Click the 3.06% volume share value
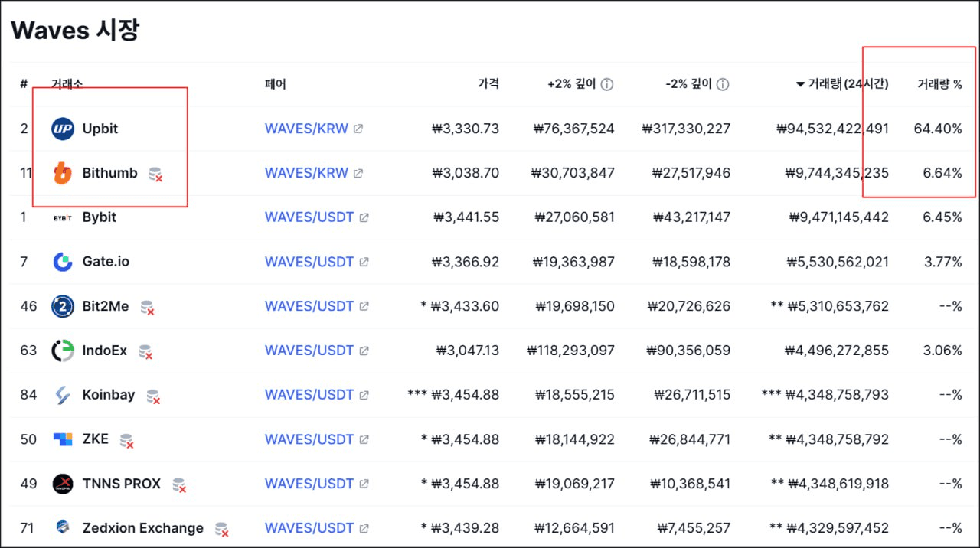 tap(942, 351)
